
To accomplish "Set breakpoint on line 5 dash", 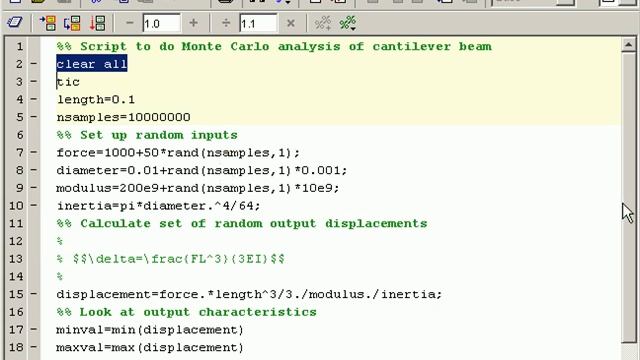I will click(x=34, y=117).
